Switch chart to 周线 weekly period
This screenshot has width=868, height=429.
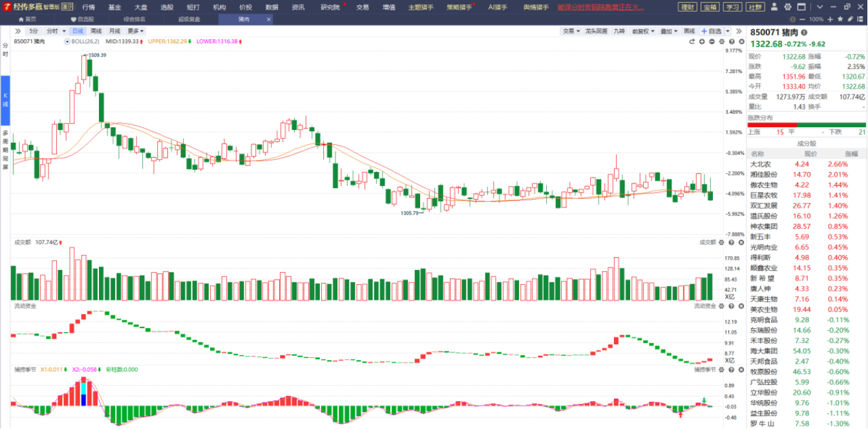[x=96, y=31]
